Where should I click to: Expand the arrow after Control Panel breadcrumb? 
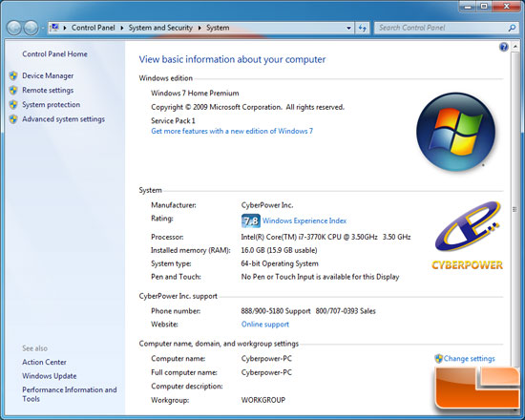pyautogui.click(x=122, y=28)
